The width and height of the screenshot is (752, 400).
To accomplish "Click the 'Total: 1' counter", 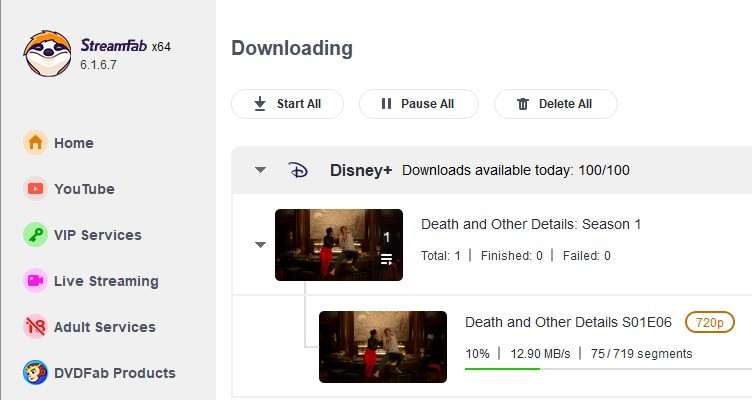I will coord(441,256).
